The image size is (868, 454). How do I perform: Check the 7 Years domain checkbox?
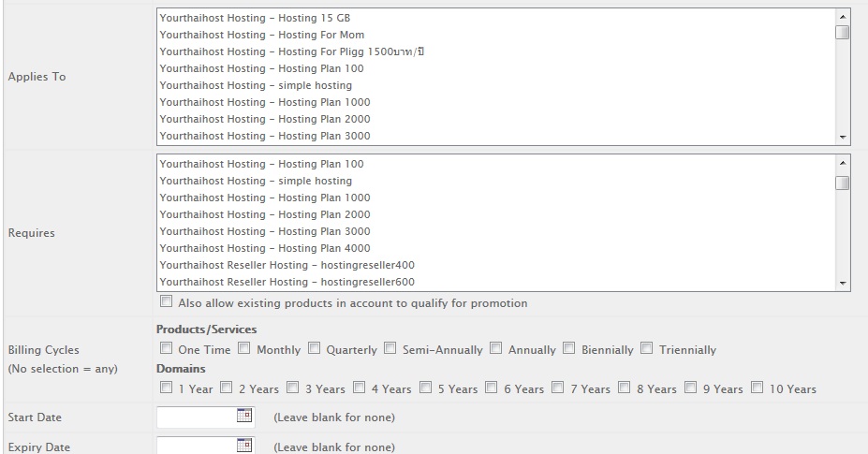pyautogui.click(x=558, y=387)
